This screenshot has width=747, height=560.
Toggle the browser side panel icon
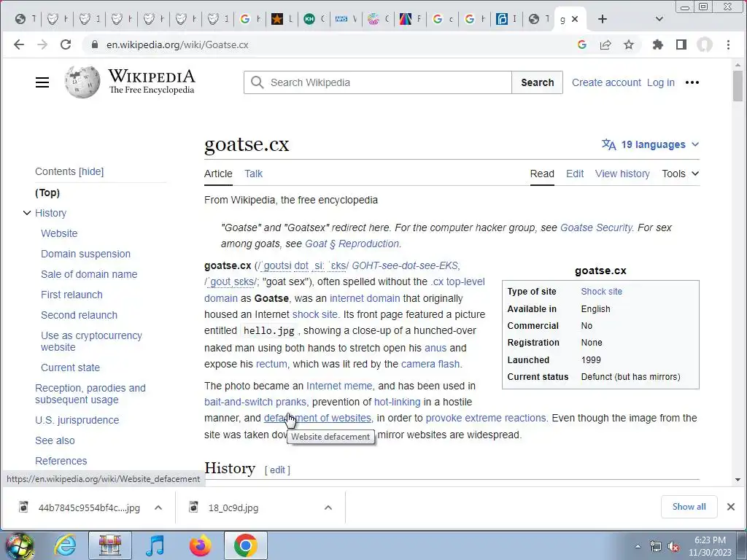click(x=681, y=44)
